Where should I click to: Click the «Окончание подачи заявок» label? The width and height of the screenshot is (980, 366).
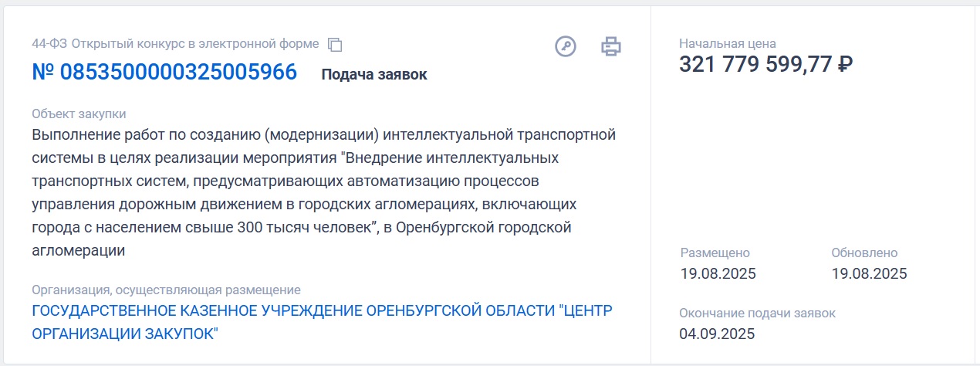click(x=757, y=313)
